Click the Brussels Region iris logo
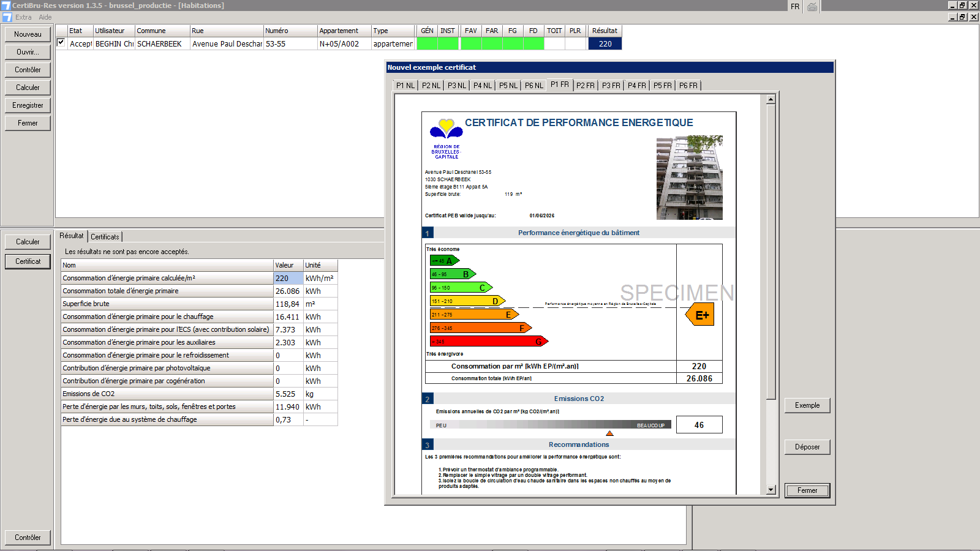Image resolution: width=980 pixels, height=551 pixels. click(x=447, y=129)
